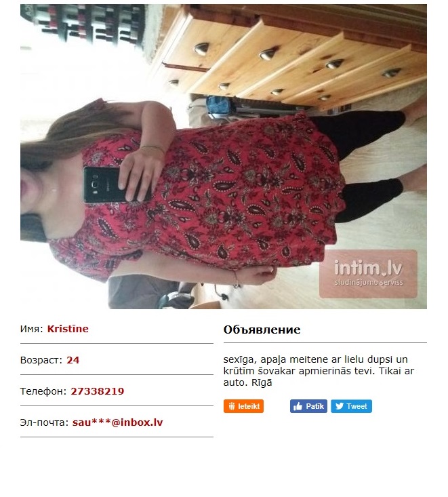Click the sludinājumu serviss watermark caption

[x=369, y=283]
